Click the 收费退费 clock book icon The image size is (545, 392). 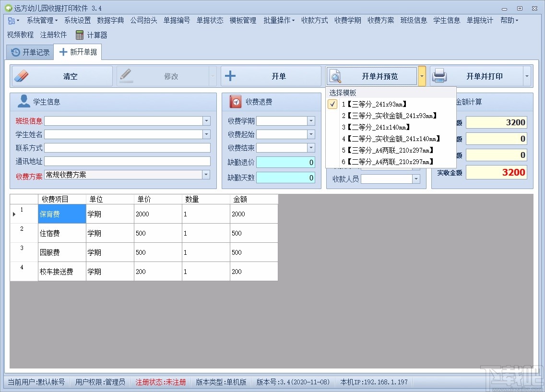point(236,101)
